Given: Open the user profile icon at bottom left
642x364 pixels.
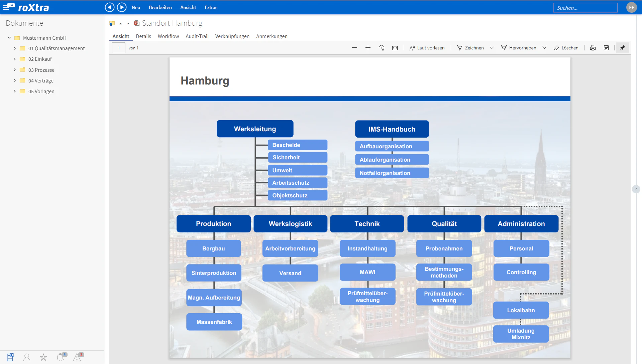Looking at the screenshot, I should pyautogui.click(x=27, y=357).
